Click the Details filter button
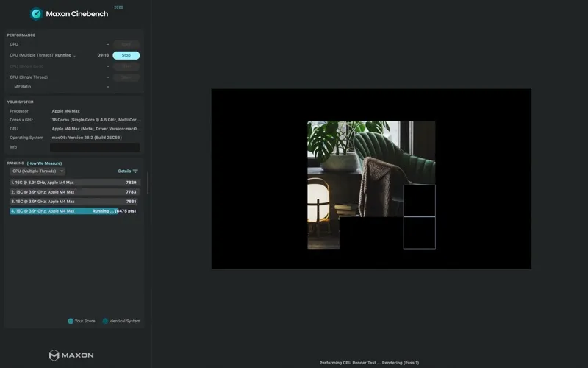 click(x=128, y=171)
